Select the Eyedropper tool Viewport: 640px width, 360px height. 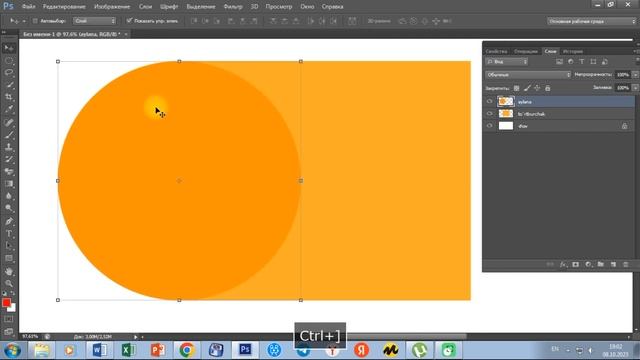[x=9, y=109]
